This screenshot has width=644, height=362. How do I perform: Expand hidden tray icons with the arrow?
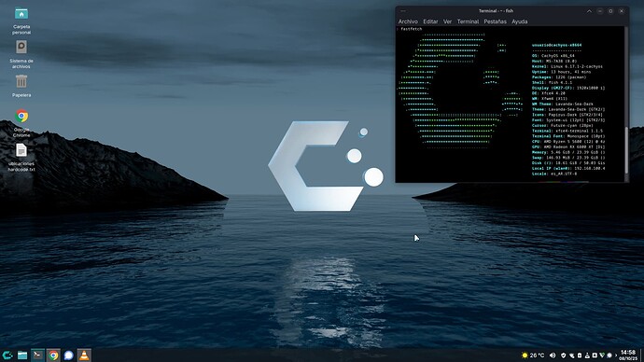click(x=616, y=355)
